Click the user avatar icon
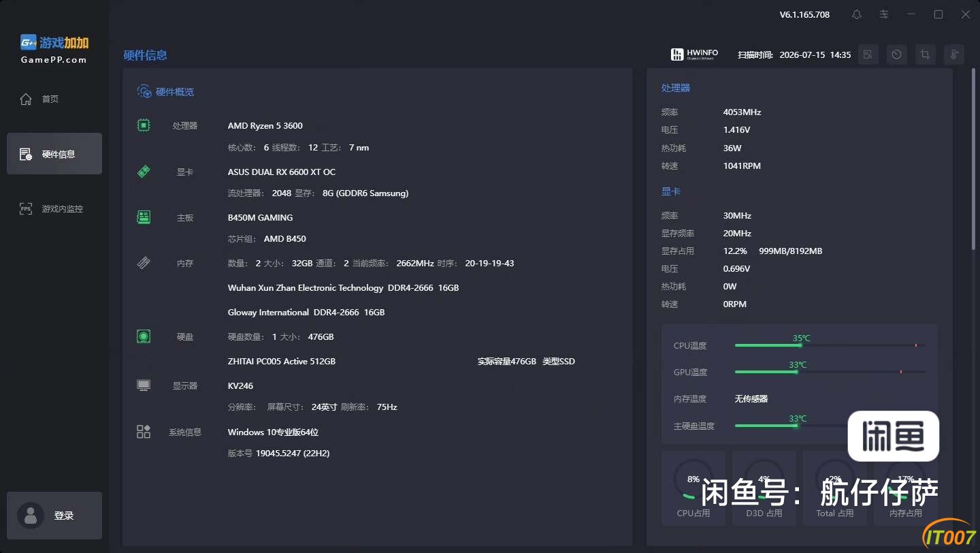980x553 pixels. [30, 516]
